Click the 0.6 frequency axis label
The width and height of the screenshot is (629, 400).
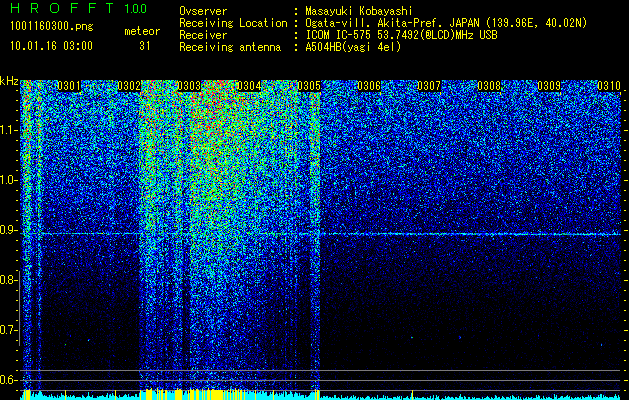pyautogui.click(x=8, y=380)
